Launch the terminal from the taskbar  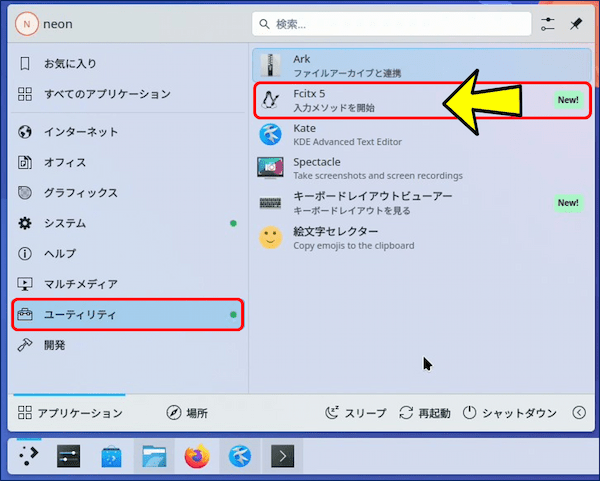(x=283, y=457)
